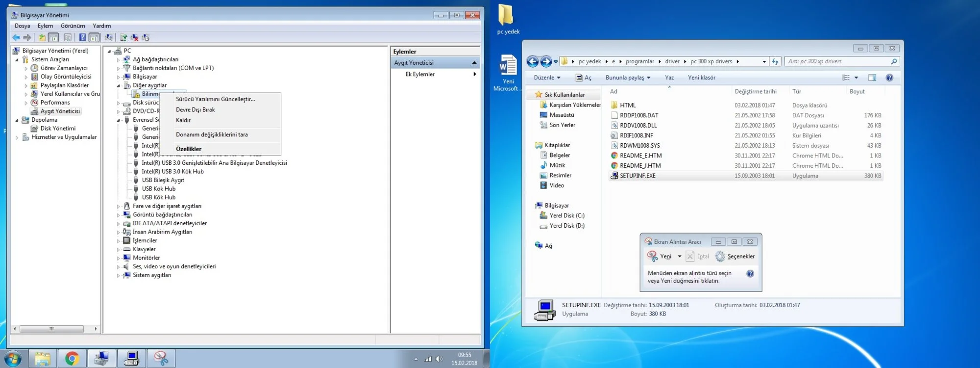Image resolution: width=980 pixels, height=368 pixels.
Task: Click the Explorer forward navigation button
Action: 546,61
